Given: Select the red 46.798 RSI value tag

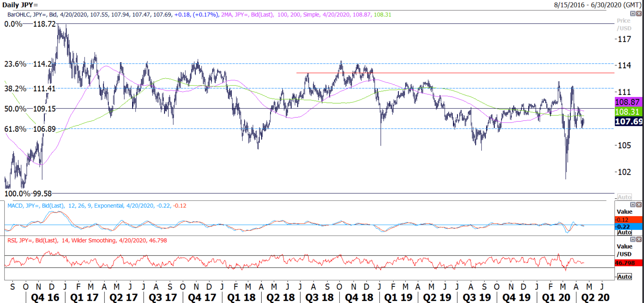Looking at the screenshot, I should click(x=628, y=263).
